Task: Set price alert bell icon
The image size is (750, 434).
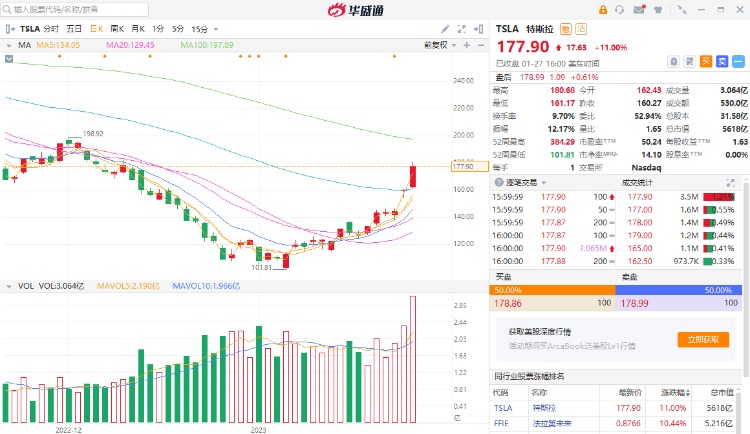Action: [x=673, y=62]
